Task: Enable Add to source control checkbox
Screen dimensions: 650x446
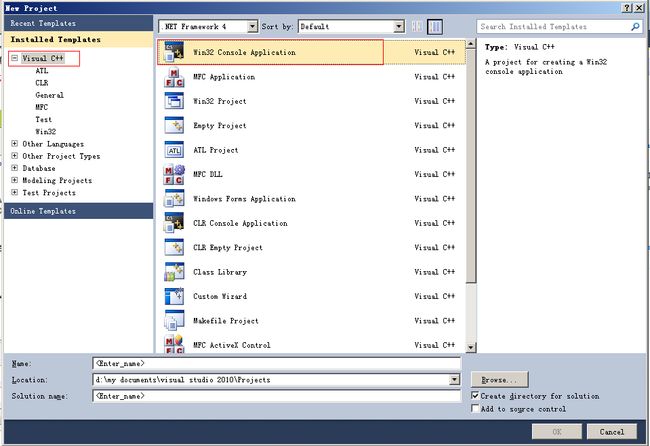Action: (x=475, y=409)
